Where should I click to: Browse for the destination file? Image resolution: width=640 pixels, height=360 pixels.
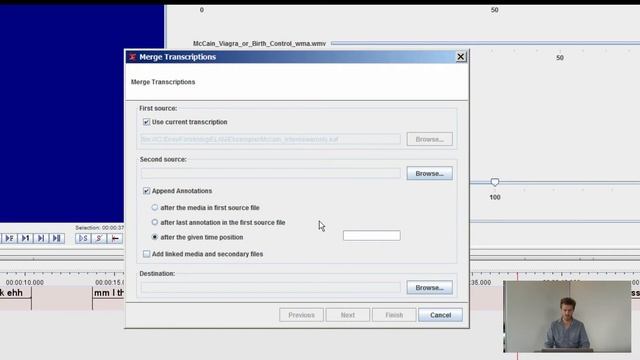(x=429, y=287)
